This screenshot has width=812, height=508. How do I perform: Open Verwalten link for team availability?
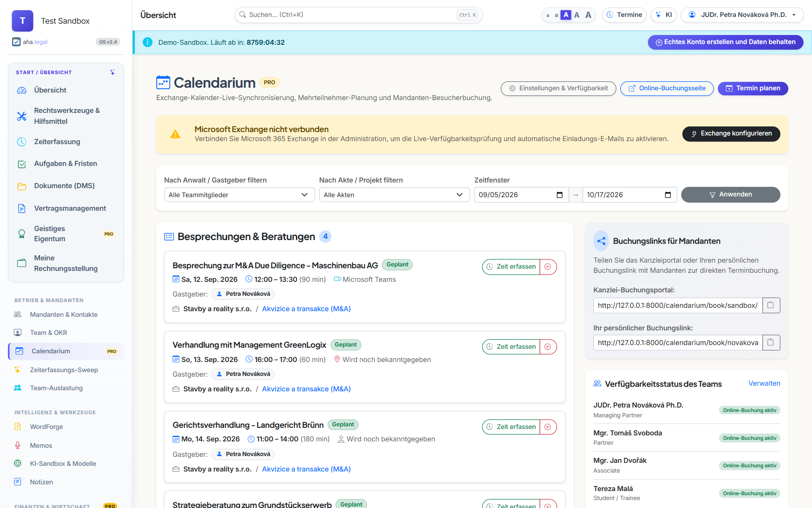click(x=764, y=383)
